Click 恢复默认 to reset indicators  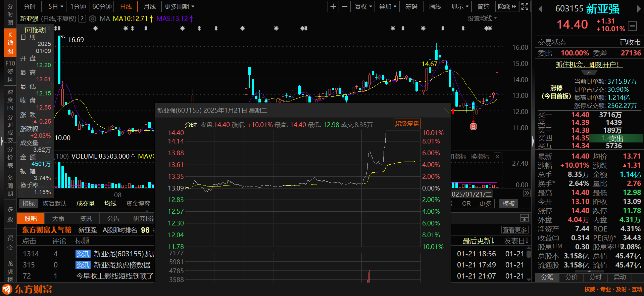55,203
